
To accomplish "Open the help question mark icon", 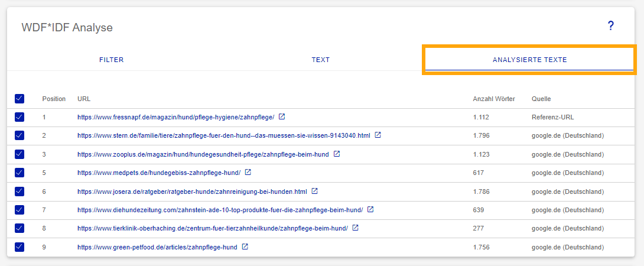I will [x=610, y=27].
